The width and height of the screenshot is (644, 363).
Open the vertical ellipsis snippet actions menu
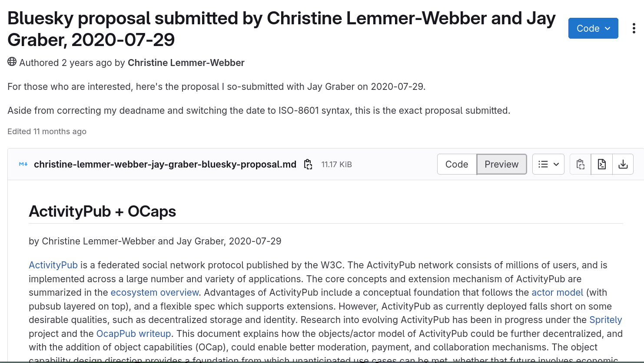(634, 29)
